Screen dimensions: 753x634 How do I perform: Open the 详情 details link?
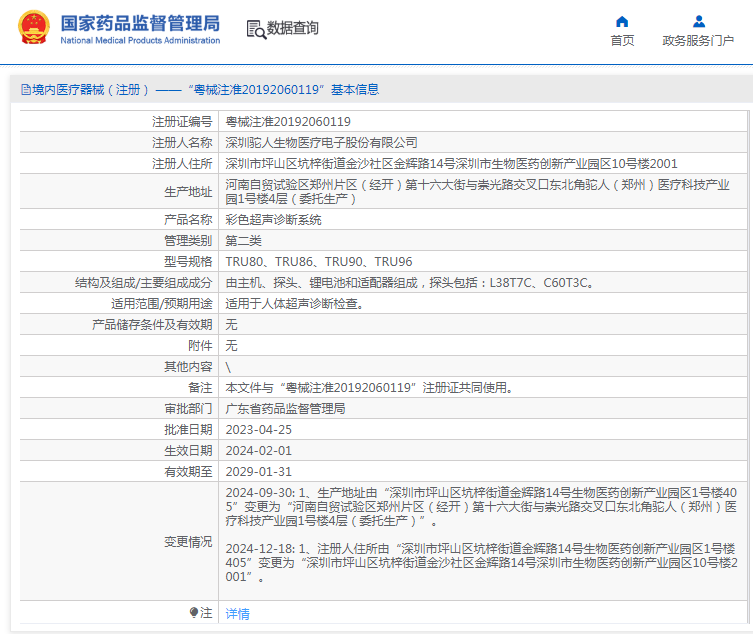click(238, 613)
